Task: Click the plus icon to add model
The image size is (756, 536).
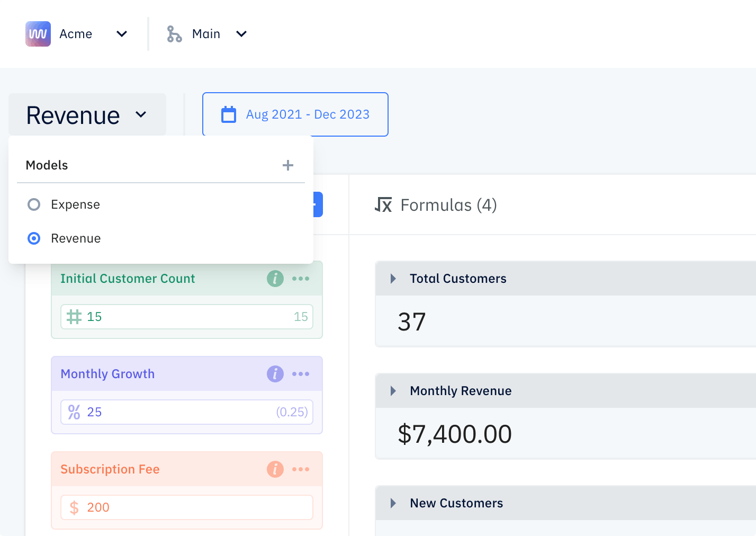Action: (288, 165)
